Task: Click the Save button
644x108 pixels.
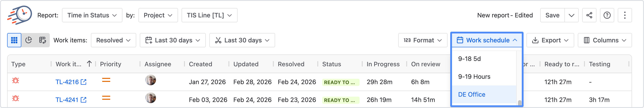Action: click(552, 15)
